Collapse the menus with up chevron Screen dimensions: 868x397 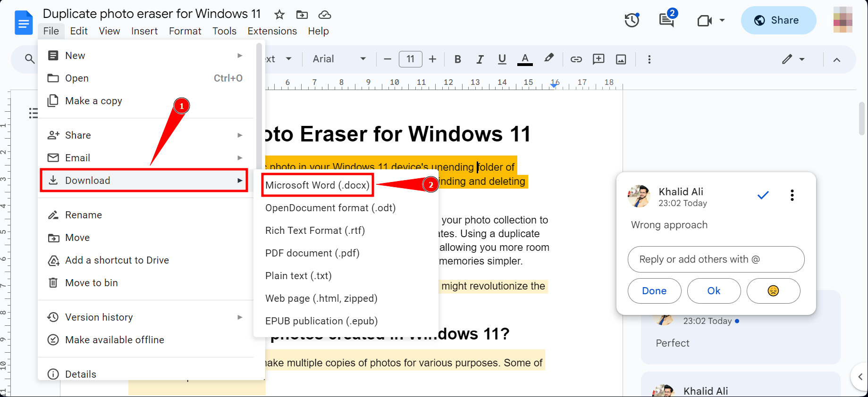pos(837,59)
